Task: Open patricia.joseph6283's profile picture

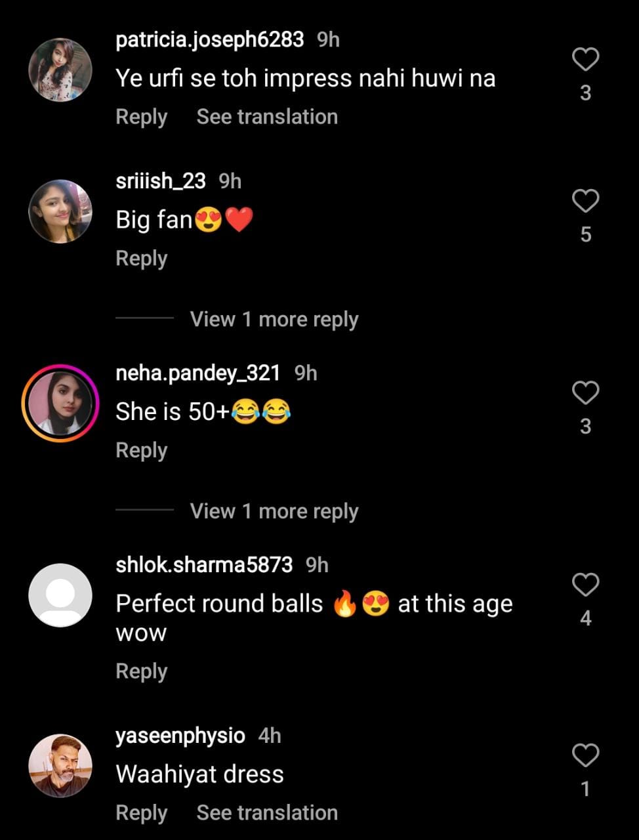Action: (60, 70)
